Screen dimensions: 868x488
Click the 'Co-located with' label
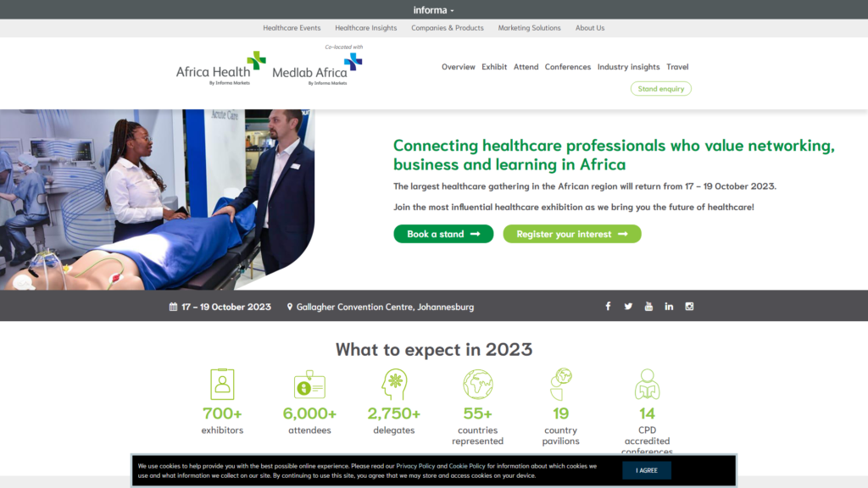tap(344, 47)
